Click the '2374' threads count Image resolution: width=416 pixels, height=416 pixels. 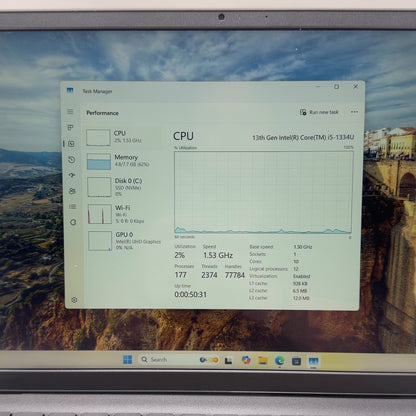pos(209,275)
